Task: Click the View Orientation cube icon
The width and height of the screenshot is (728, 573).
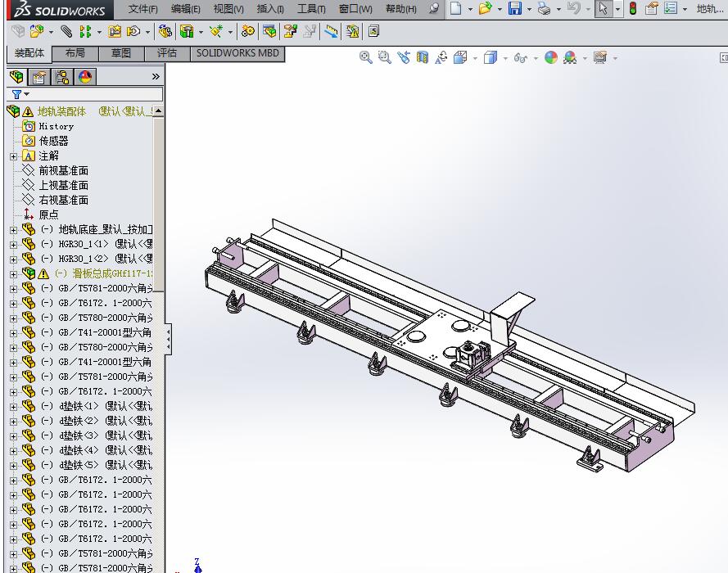Action: point(459,57)
